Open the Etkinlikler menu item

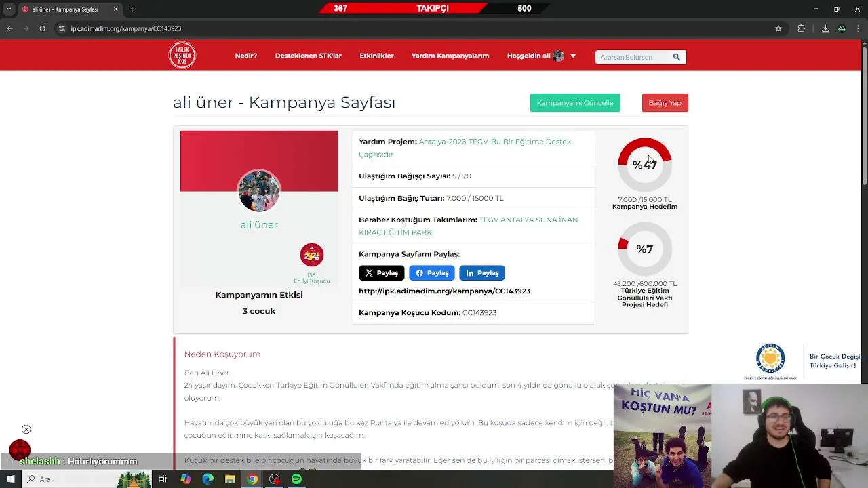point(376,56)
